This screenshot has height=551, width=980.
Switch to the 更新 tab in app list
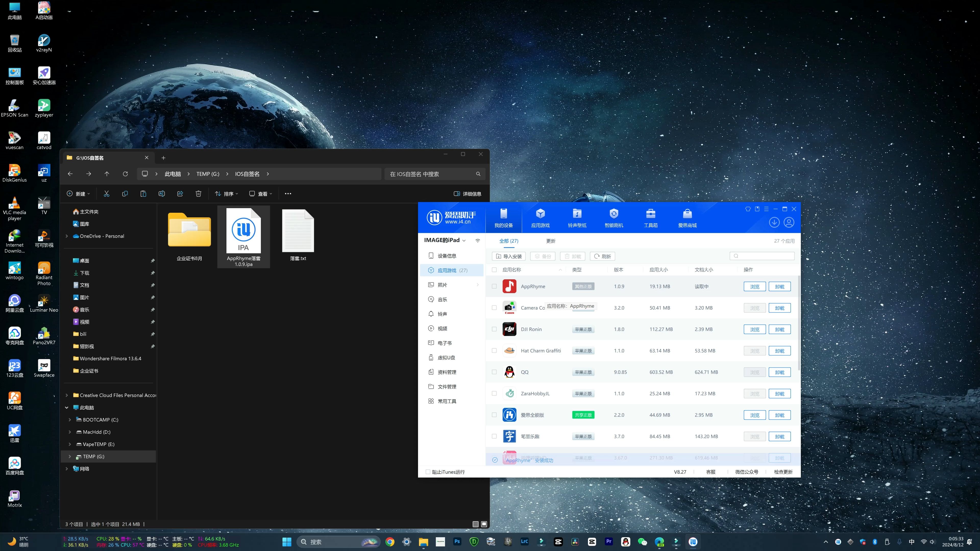550,241
